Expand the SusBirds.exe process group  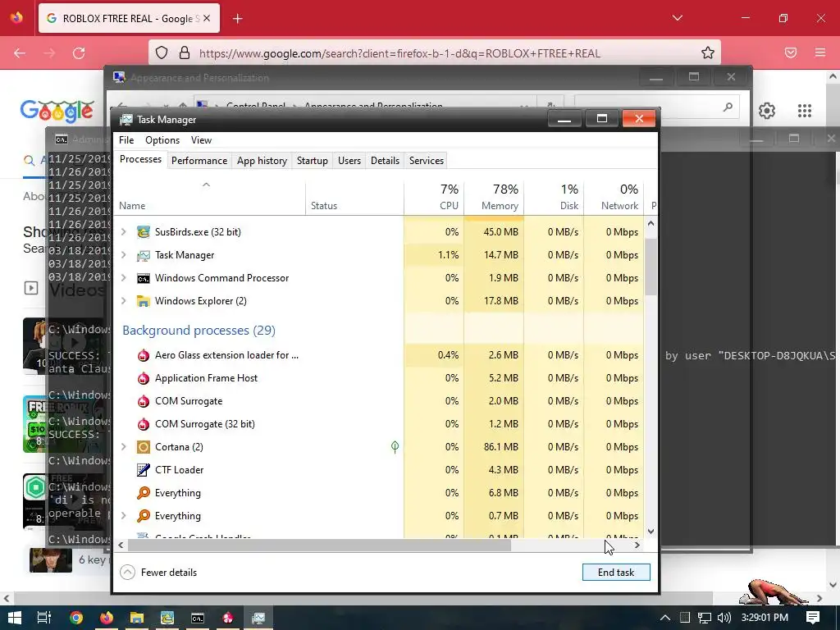pyautogui.click(x=124, y=232)
